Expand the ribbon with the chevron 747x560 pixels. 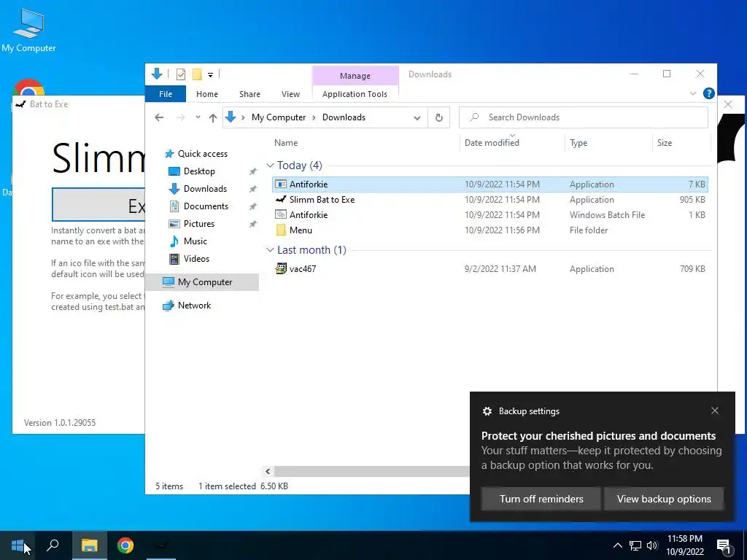tap(693, 93)
